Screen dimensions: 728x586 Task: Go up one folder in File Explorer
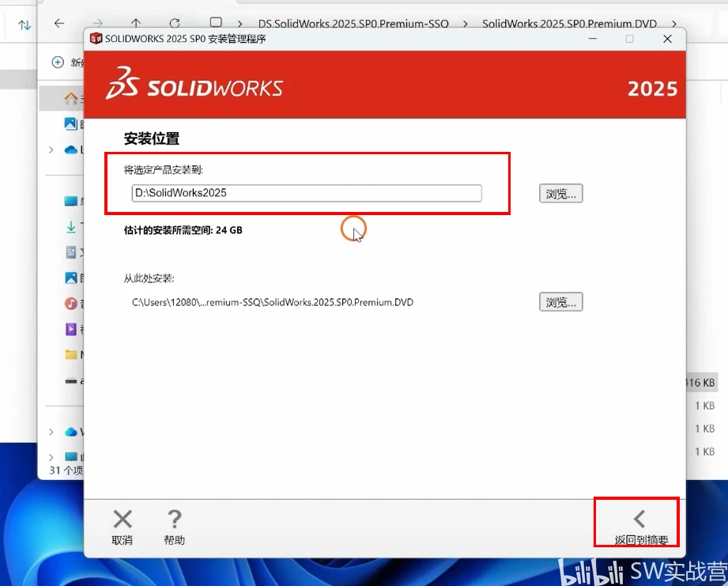(136, 23)
